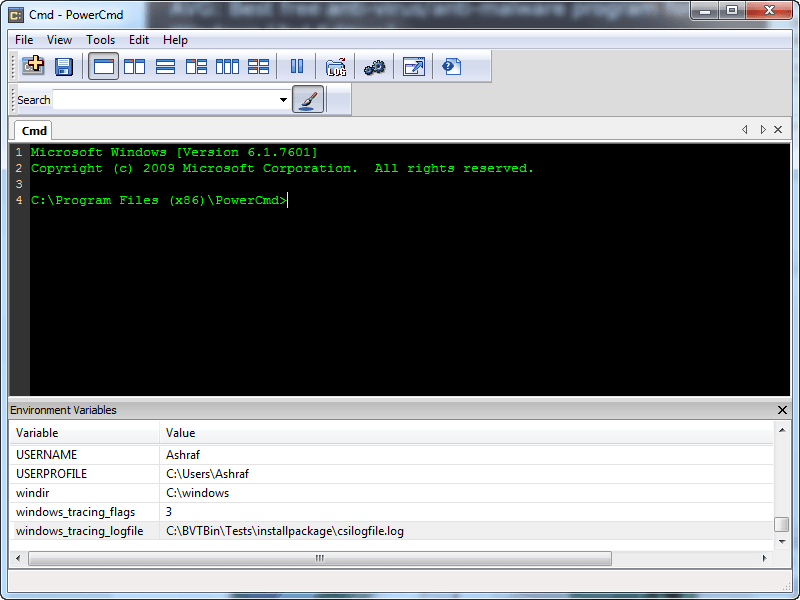The image size is (800, 600).
Task: Open the LOG folder icon
Action: coord(336,67)
